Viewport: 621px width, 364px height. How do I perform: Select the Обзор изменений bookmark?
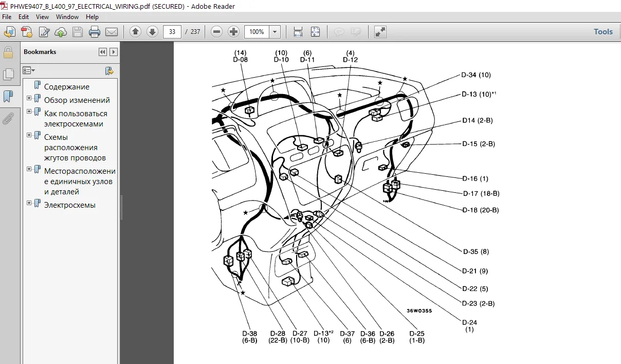point(77,100)
